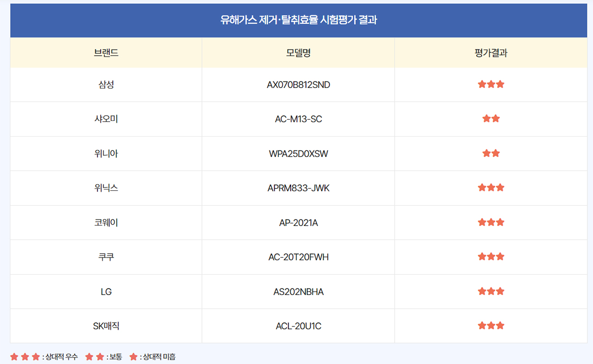This screenshot has height=364, width=593.
Task: Click the legend text 보통
Action: [x=115, y=357]
